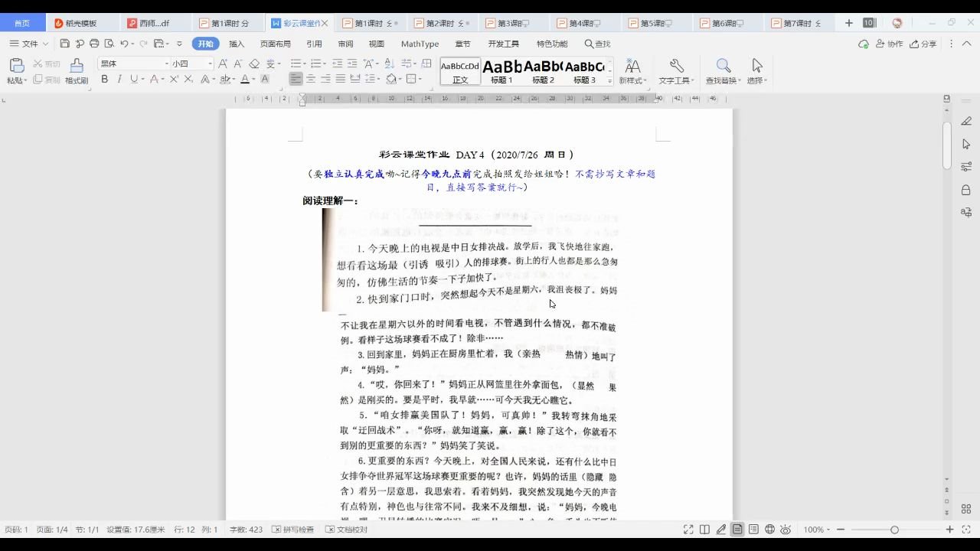Screen dimensions: 980x551
Task: Adjust the zoom slider handle
Action: [x=894, y=530]
